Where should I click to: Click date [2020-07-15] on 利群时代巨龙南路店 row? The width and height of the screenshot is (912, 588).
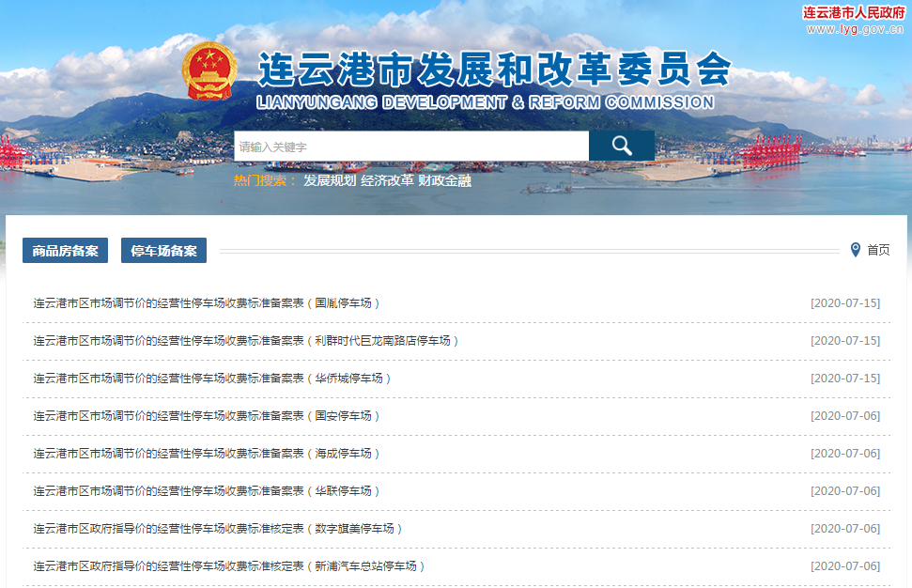[x=845, y=341]
